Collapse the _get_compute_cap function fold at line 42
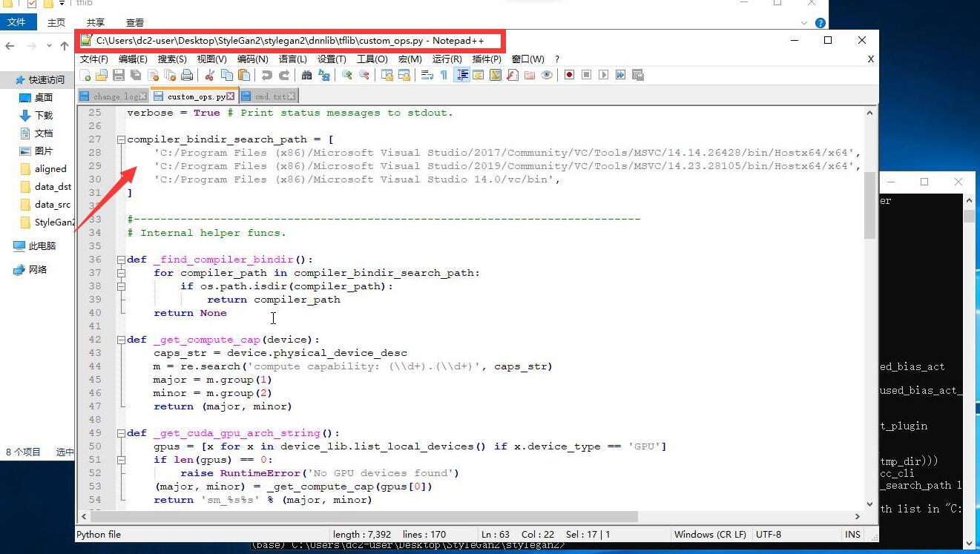The height and width of the screenshot is (554, 980). point(120,340)
